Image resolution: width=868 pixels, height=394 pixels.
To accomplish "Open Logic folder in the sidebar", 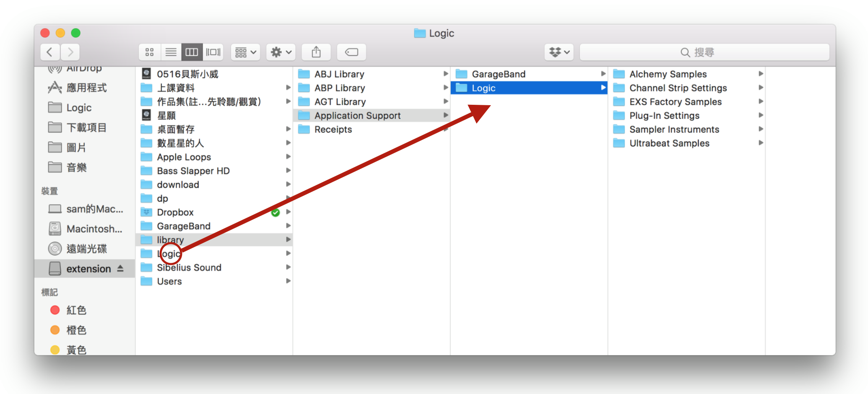I will coord(78,108).
